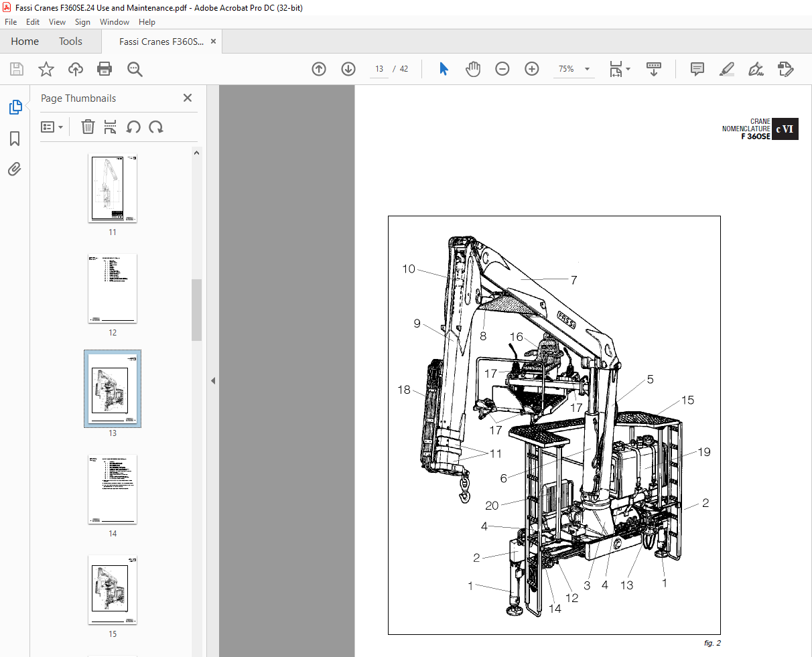The width and height of the screenshot is (812, 657).
Task: Switch to the Tools tab
Action: 70,42
